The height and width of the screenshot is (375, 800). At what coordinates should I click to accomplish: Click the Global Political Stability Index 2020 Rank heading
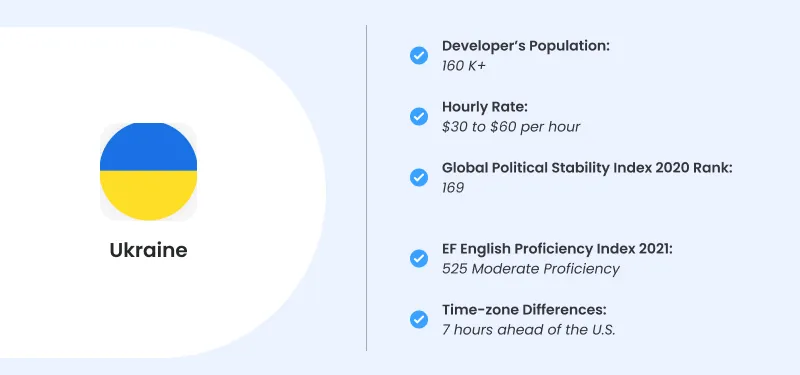click(x=587, y=168)
